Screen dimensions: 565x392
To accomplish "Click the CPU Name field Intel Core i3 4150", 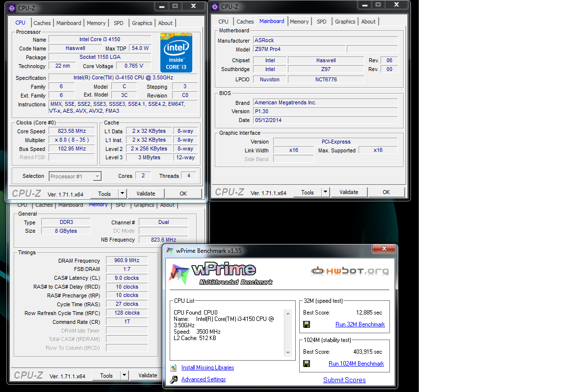I will tap(100, 39).
